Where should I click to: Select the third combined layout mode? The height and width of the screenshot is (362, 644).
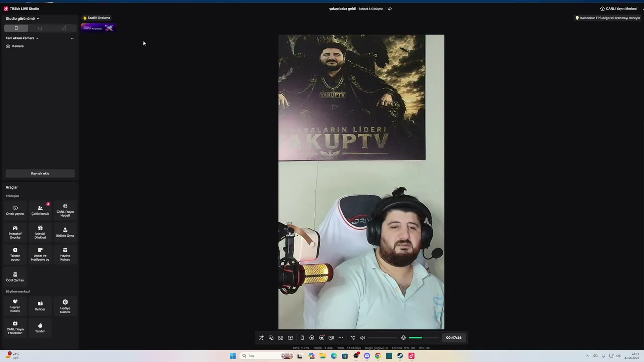64,28
